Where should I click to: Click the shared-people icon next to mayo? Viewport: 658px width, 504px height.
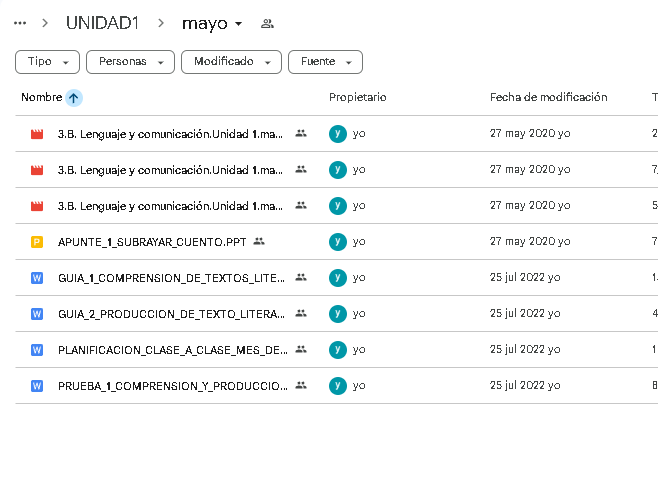point(267,24)
